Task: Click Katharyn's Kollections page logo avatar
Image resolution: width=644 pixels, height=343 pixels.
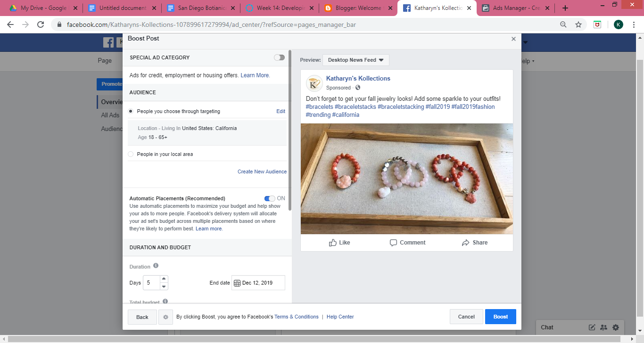Action: pos(314,83)
